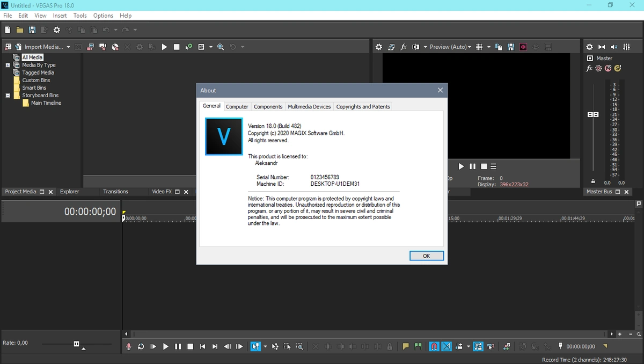Viewport: 644px width, 364px height.
Task: Open the Preview (Auto) quality dropdown
Action: coord(450,47)
